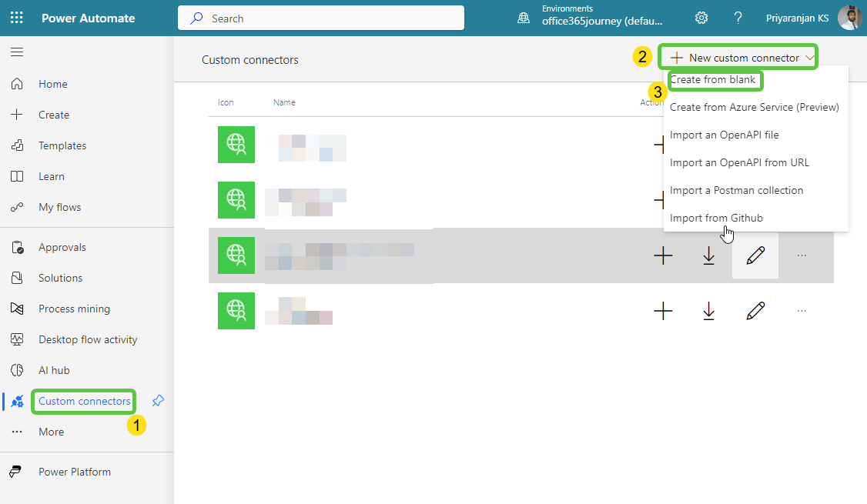Viewport: 867px width, 504px height.
Task: Download the last connector using arrow icon
Action: (708, 311)
